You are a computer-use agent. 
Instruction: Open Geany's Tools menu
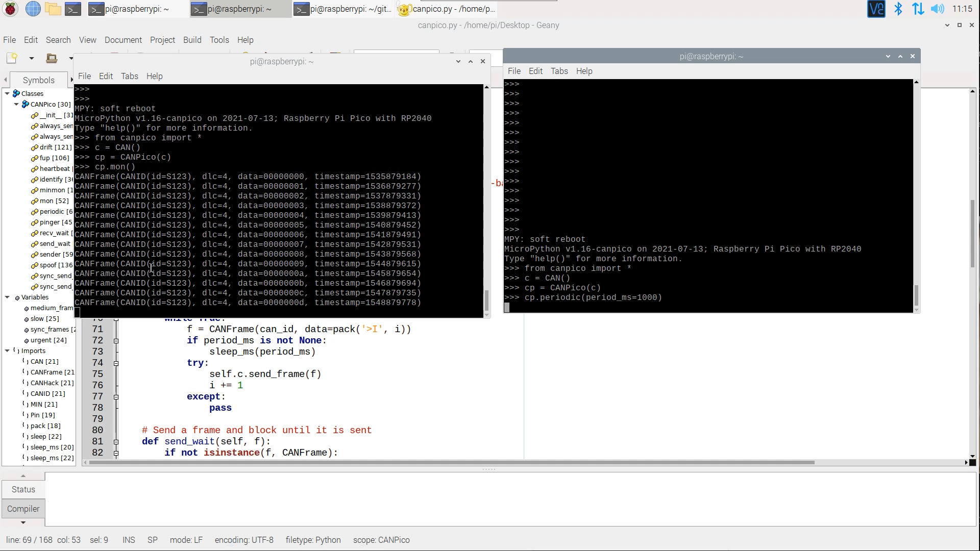coord(219,40)
